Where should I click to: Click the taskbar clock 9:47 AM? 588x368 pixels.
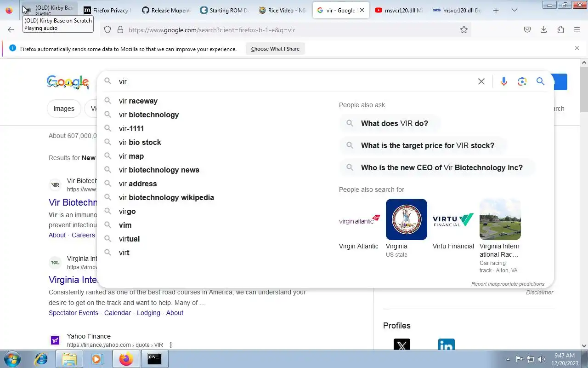[564, 356]
